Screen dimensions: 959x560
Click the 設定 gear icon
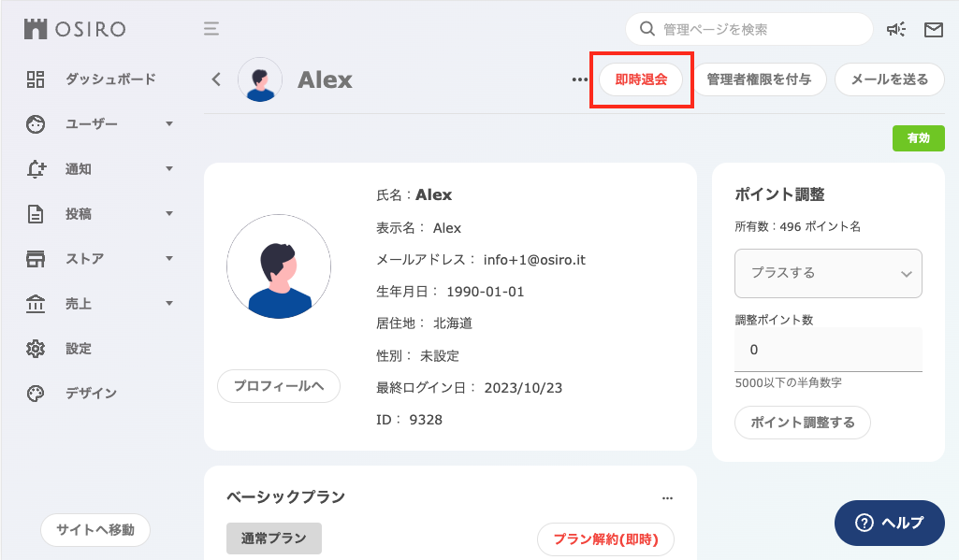click(36, 349)
